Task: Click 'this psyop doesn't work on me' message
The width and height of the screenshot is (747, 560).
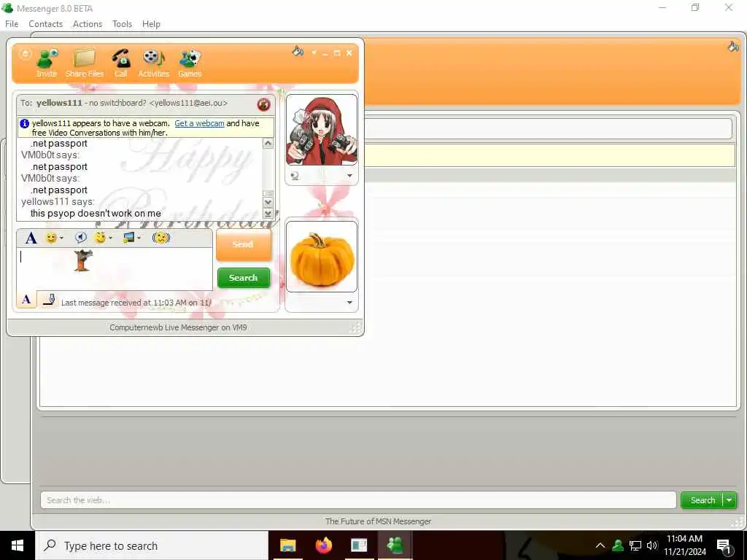Action: point(96,214)
